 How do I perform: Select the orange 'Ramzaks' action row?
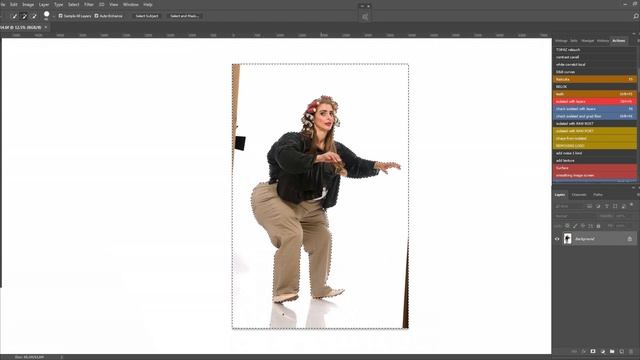(595, 79)
